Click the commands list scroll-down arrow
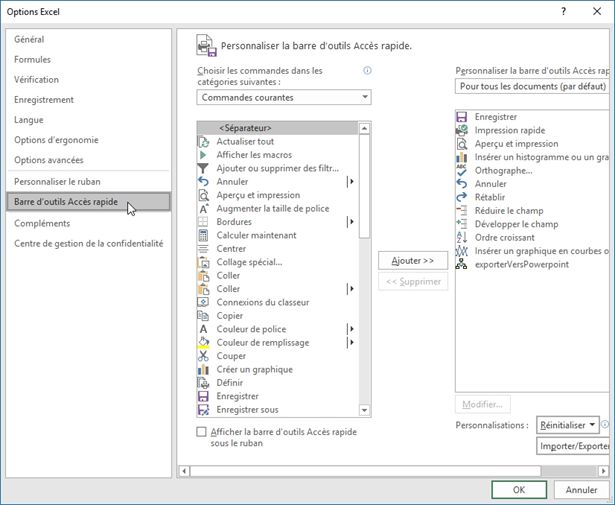The width and height of the screenshot is (615, 505). pyautogui.click(x=364, y=411)
